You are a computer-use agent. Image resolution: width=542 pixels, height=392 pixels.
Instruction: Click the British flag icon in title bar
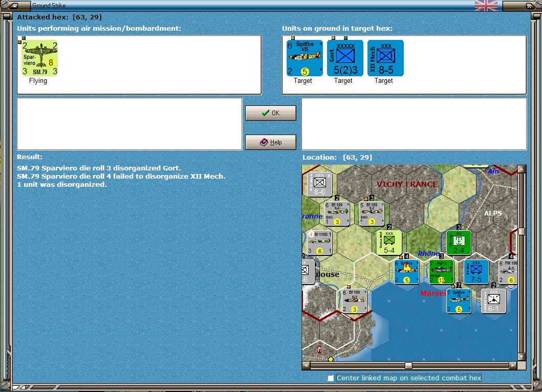(486, 6)
